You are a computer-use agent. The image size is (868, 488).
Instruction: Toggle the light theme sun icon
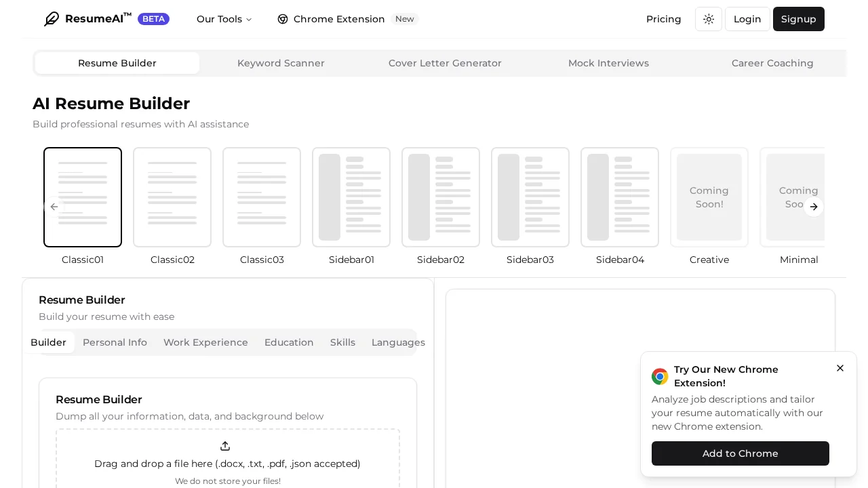tap(708, 19)
